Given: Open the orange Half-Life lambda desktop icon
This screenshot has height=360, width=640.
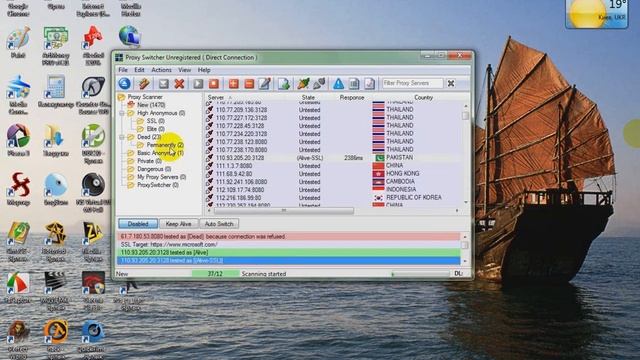Looking at the screenshot, I should [56, 331].
